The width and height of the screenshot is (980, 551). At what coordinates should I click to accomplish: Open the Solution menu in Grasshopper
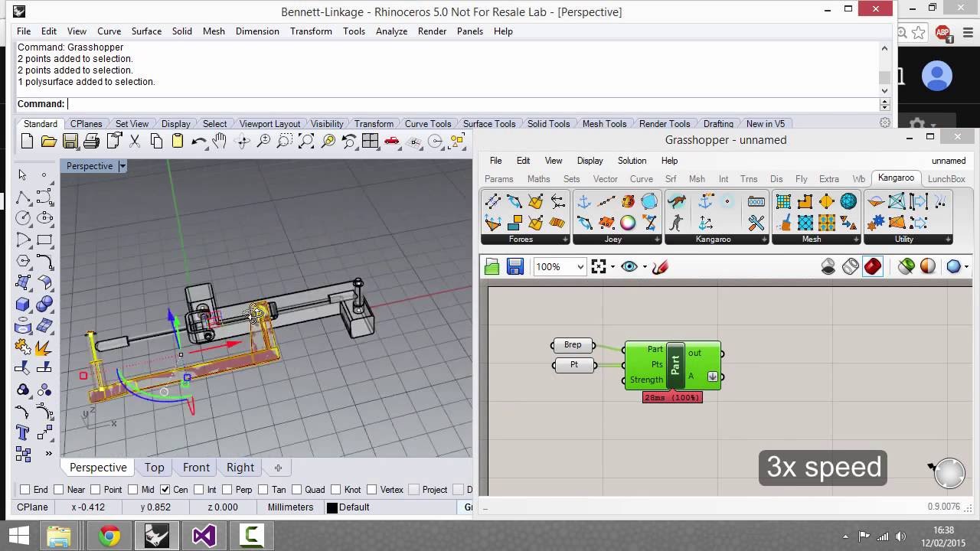(x=632, y=161)
